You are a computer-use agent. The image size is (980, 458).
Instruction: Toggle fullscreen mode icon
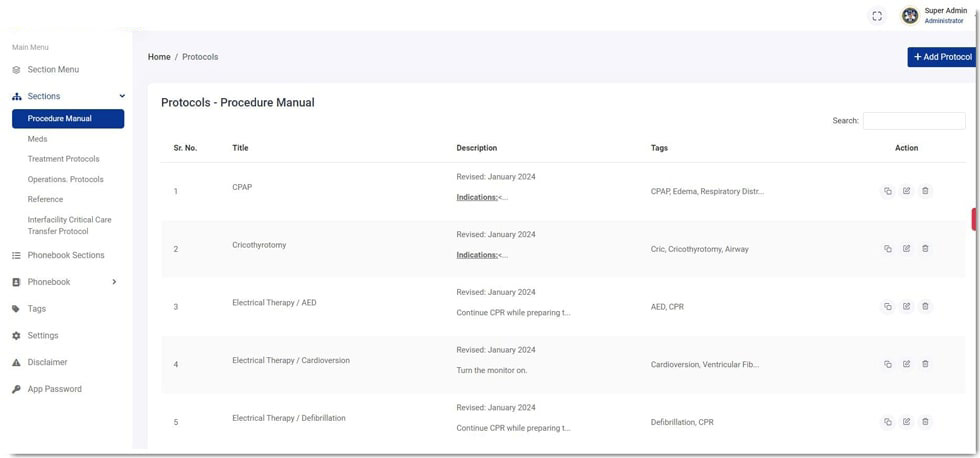[x=877, y=16]
